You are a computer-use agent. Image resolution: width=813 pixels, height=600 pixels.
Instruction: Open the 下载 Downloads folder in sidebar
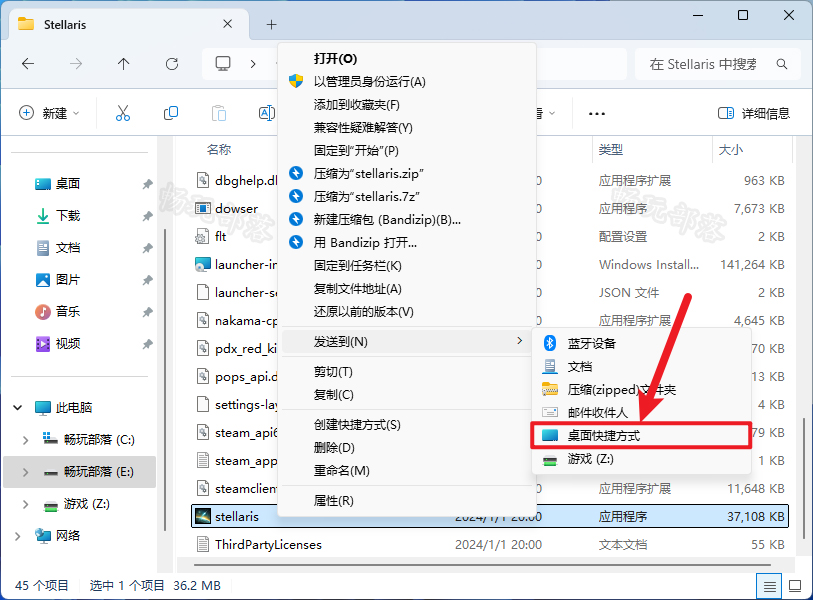tap(67, 216)
